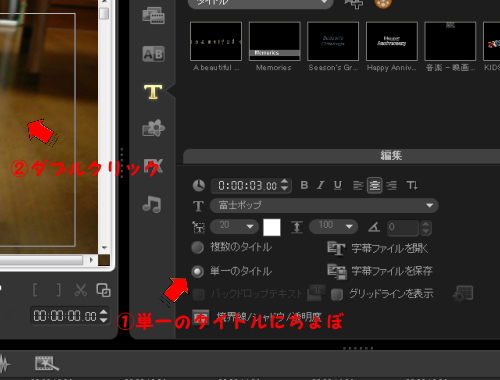The image size is (500, 380).
Task: Toggle Bold text formatting
Action: point(304,185)
